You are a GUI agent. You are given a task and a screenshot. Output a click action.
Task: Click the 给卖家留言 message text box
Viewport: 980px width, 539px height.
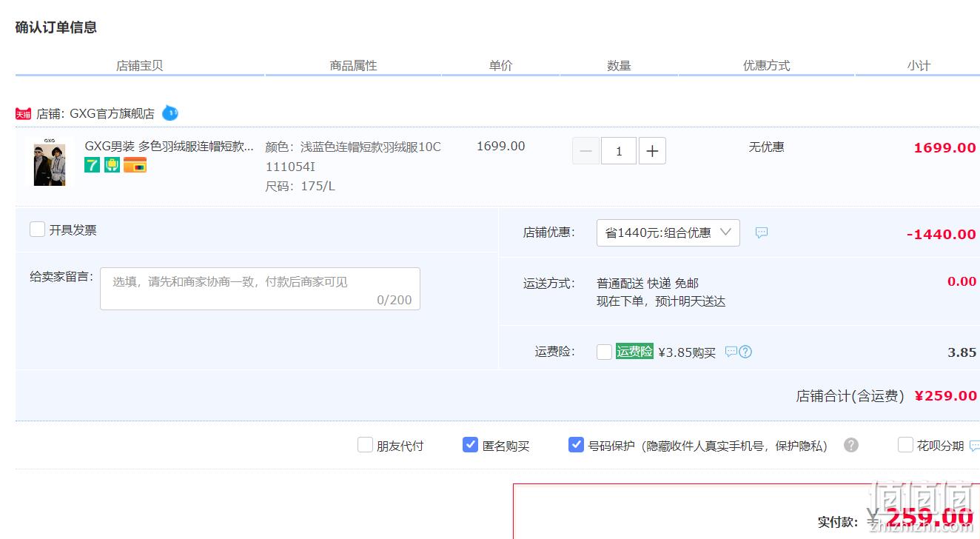click(x=260, y=289)
